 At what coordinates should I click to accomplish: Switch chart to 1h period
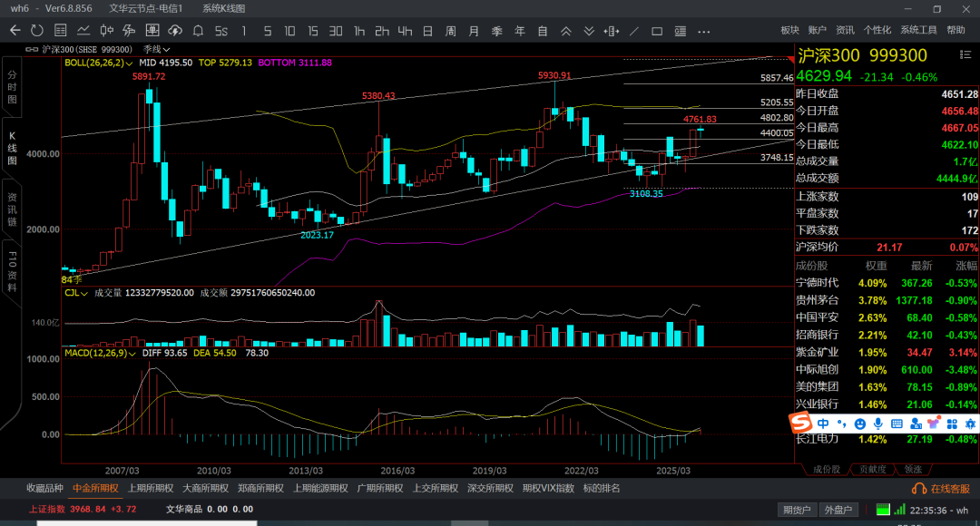pos(359,31)
